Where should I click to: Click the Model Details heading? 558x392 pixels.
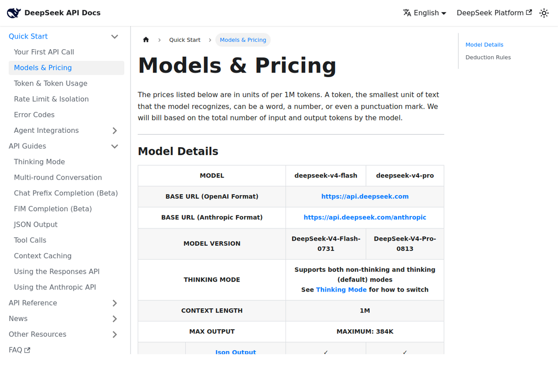(178, 151)
